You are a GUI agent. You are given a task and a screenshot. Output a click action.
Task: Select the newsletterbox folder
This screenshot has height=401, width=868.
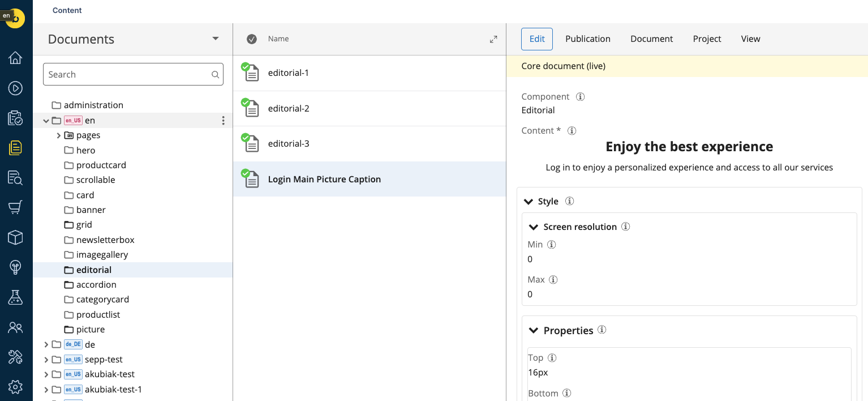point(105,240)
